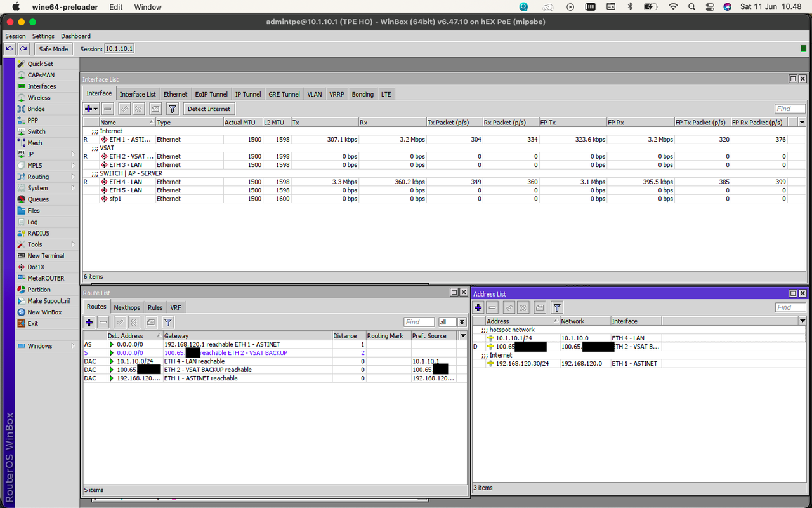Open Partition section
The image size is (812, 508).
pos(39,290)
